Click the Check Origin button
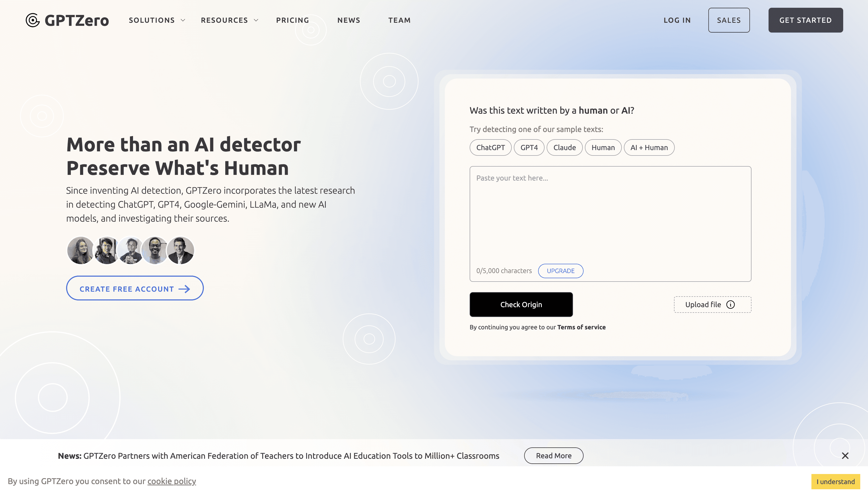This screenshot has height=497, width=868. coord(521,305)
